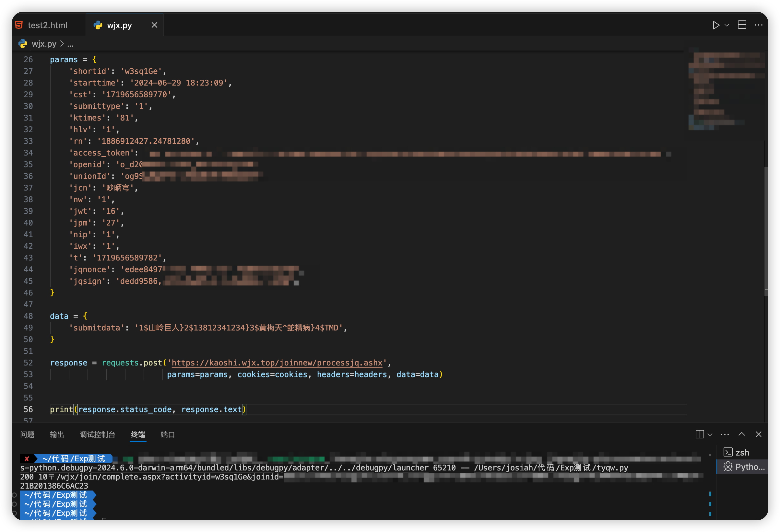Close the wjx.py tab

pyautogui.click(x=154, y=25)
